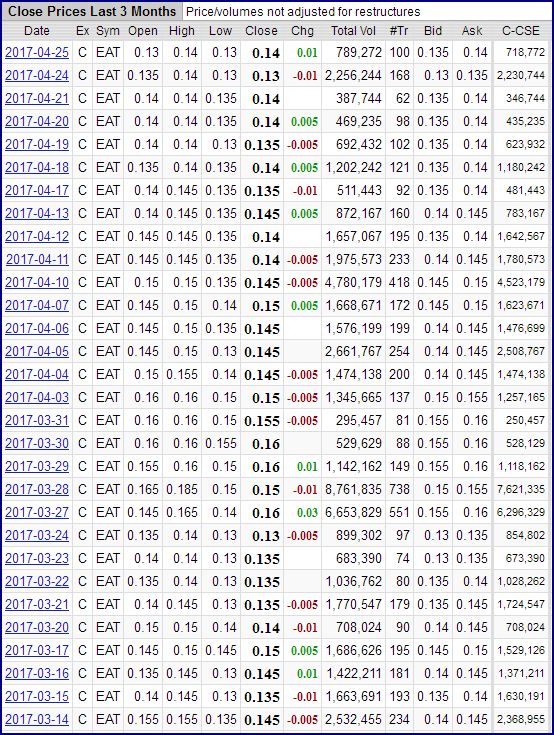554x735 pixels.
Task: Select C-CSE volume 2,368,955 cell
Action: 521,719
